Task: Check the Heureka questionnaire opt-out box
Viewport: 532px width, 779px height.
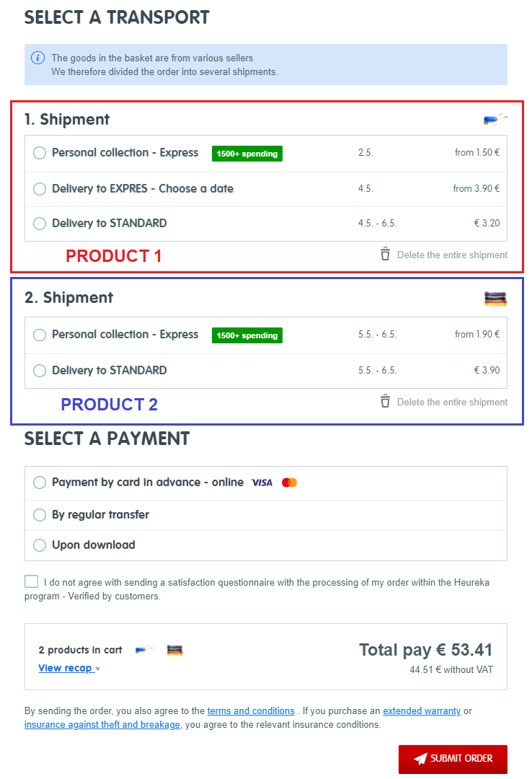Action: tap(31, 581)
